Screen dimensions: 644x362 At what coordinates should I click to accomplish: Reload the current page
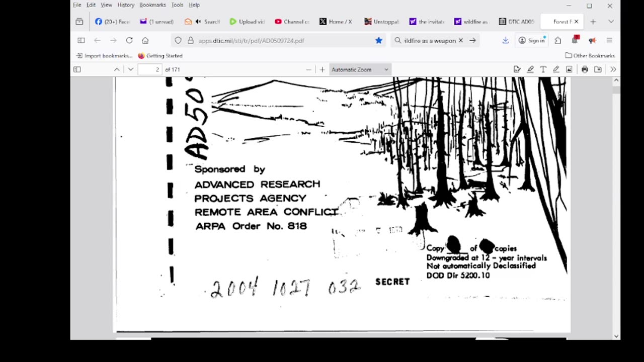[129, 40]
